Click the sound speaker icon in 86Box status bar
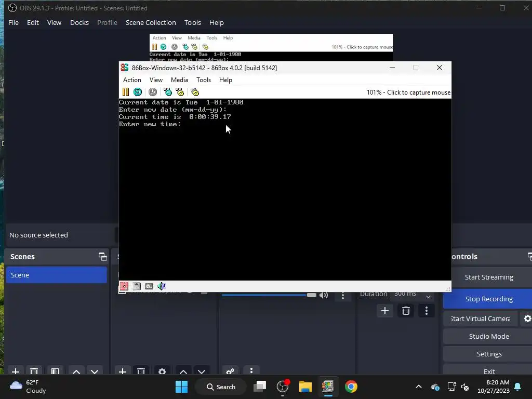Viewport: 532px width, 399px height. 162,286
